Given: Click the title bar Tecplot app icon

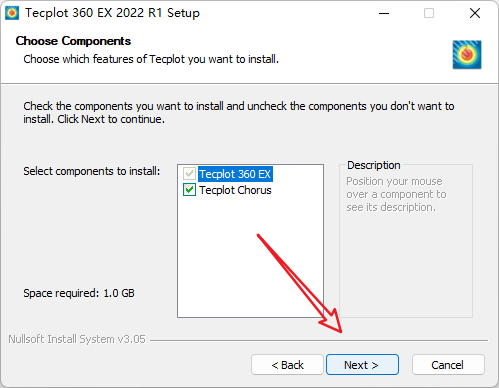Looking at the screenshot, I should click(12, 13).
